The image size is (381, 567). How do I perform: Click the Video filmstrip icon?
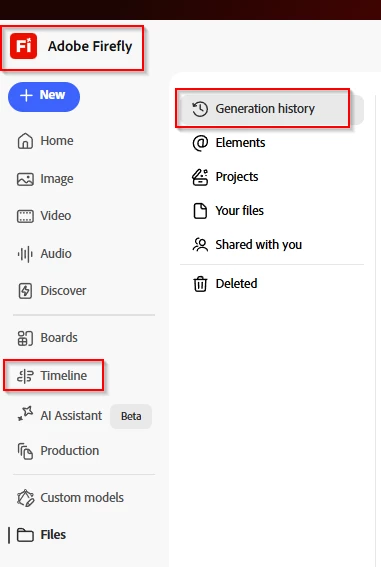(25, 216)
